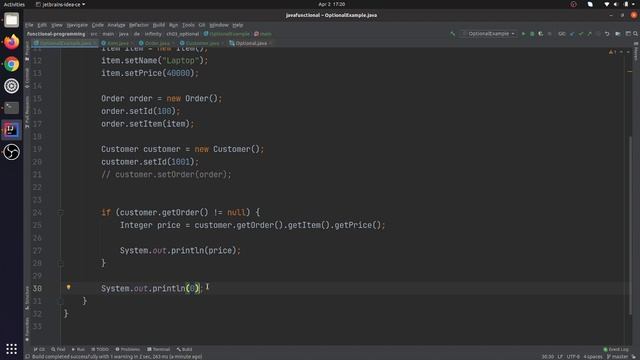Screen dimensions: 640x360
Task: Open the Run menu
Action: [x=173, y=25]
